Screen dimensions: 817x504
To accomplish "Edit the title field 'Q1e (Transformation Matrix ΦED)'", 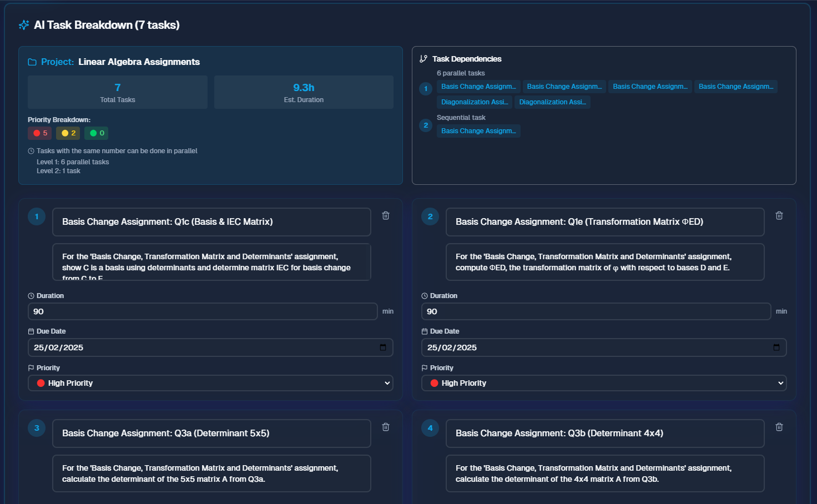I will [x=605, y=222].
